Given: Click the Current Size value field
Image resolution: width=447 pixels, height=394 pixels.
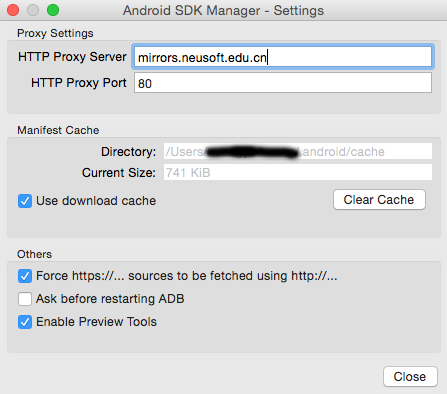Looking at the screenshot, I should 298,172.
